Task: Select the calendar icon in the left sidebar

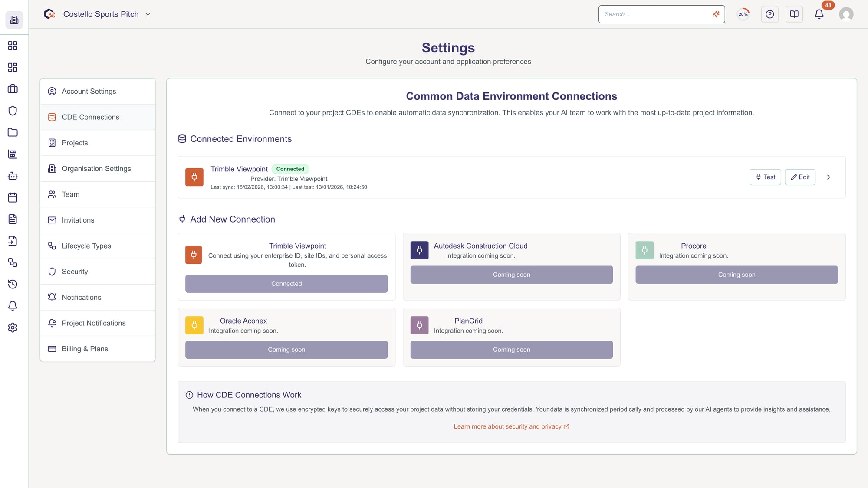Action: (12, 197)
